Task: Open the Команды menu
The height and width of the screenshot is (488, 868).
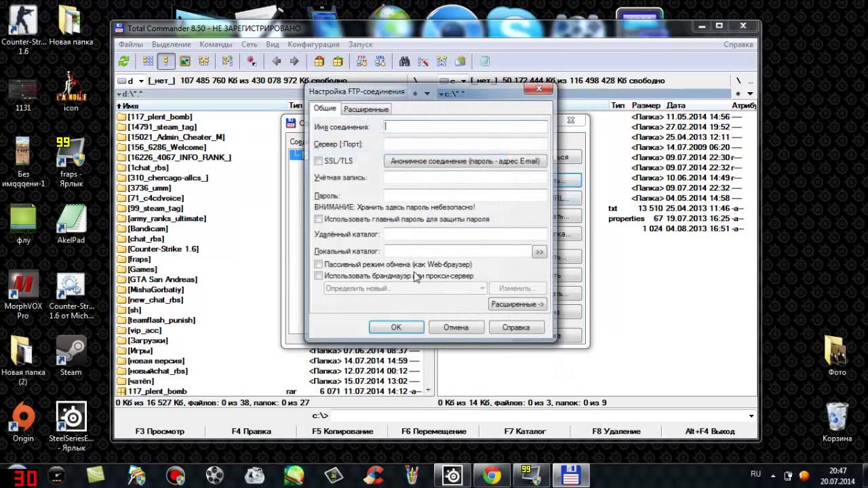Action: click(x=216, y=44)
